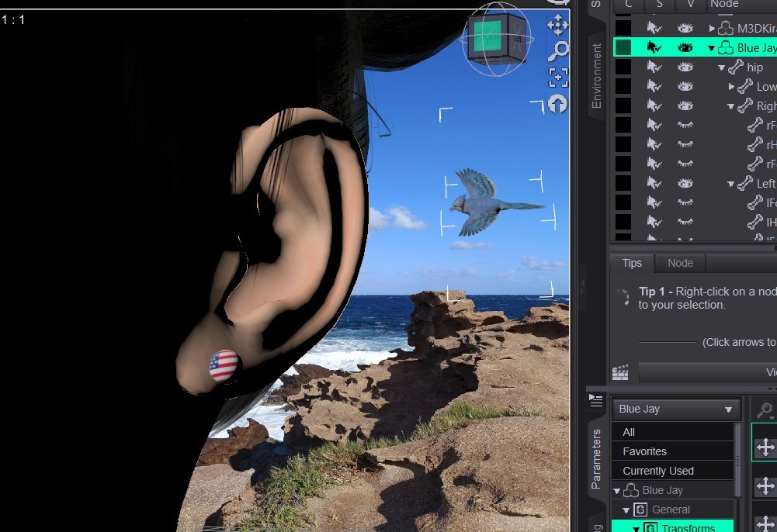
Task: Select the Favorites filter in Parameters
Action: point(673,451)
